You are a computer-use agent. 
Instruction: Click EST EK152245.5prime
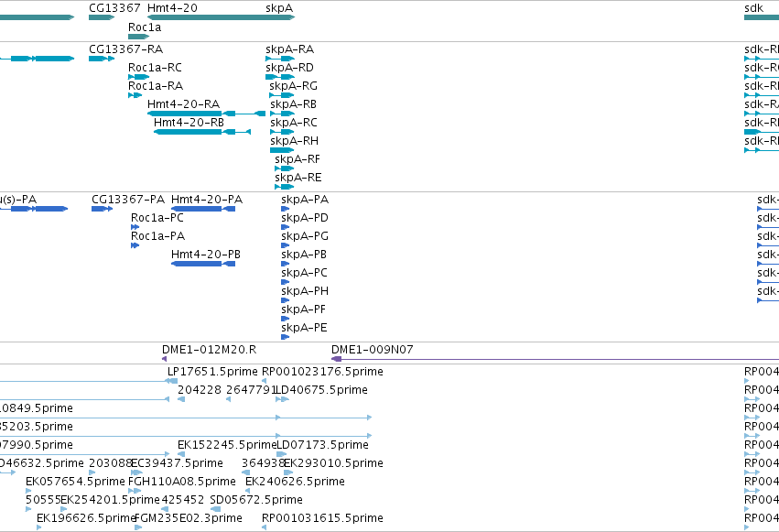click(x=227, y=445)
